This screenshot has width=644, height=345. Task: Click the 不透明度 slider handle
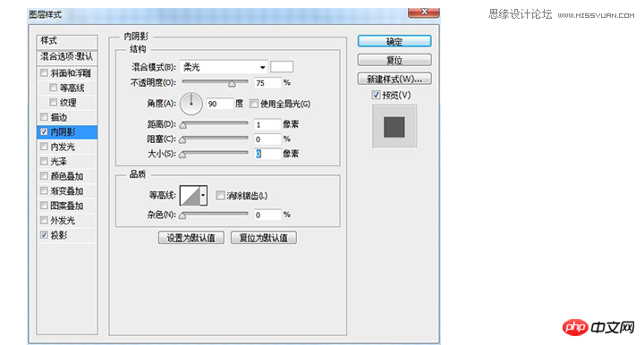[232, 84]
